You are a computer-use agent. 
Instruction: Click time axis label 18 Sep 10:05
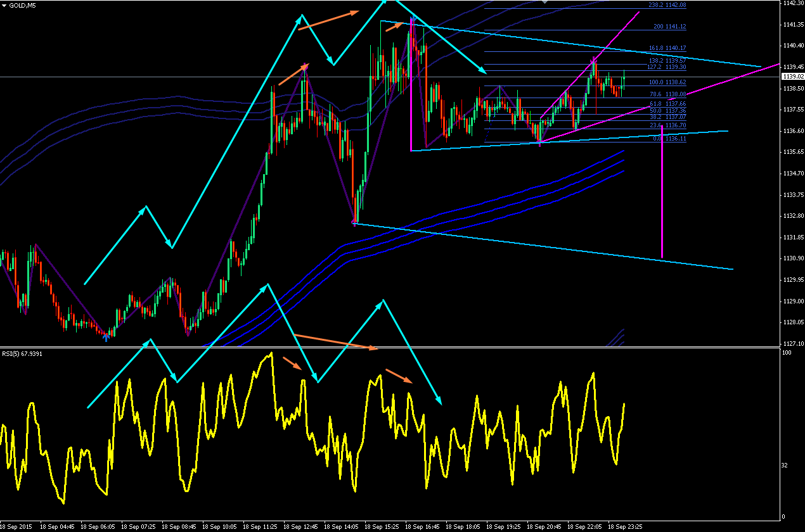pyautogui.click(x=220, y=526)
